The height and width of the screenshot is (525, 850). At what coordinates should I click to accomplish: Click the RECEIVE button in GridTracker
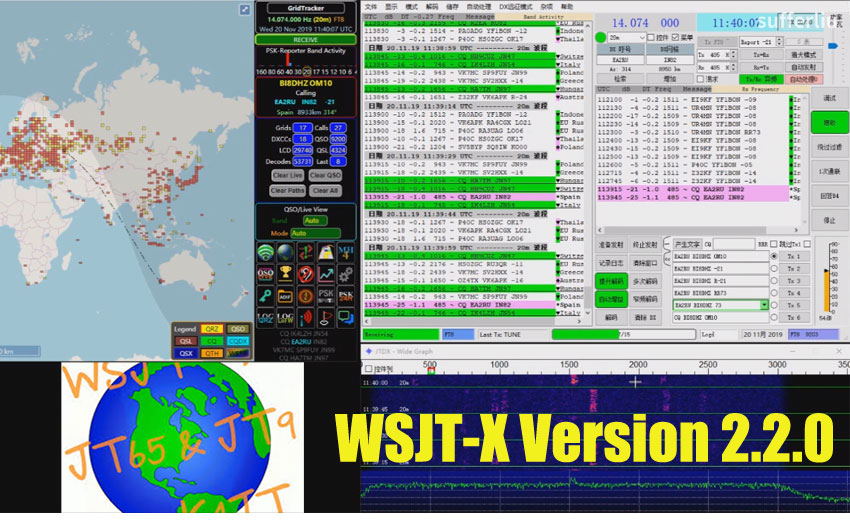coord(306,40)
